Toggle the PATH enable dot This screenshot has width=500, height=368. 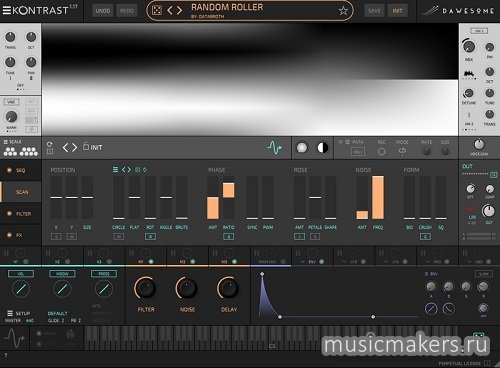click(x=340, y=142)
